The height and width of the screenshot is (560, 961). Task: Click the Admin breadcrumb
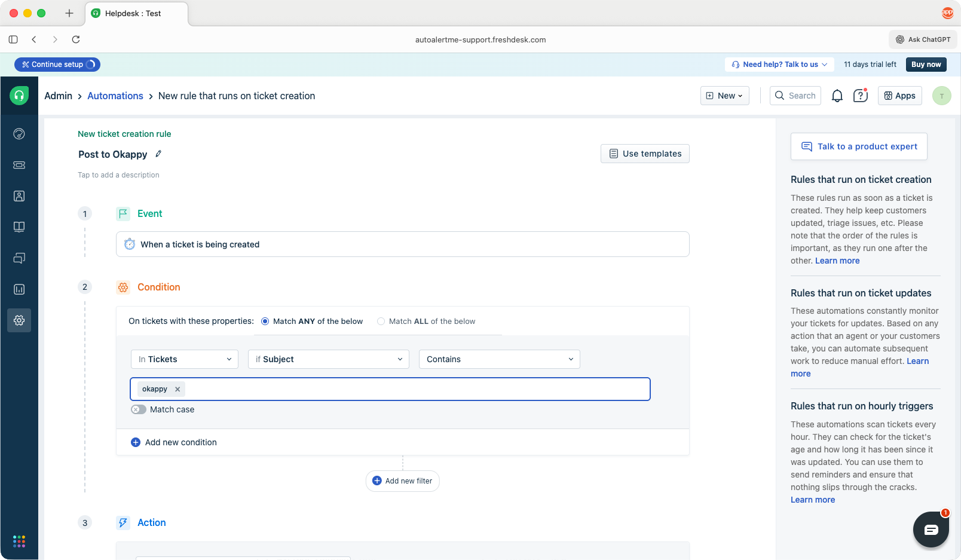(58, 96)
